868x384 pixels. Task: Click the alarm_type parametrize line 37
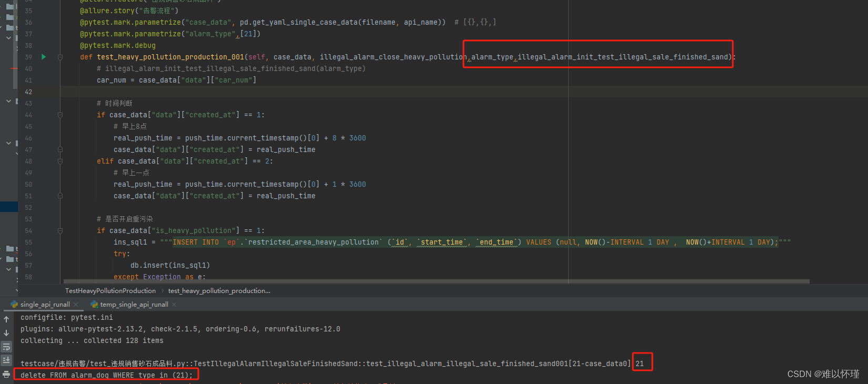170,34
